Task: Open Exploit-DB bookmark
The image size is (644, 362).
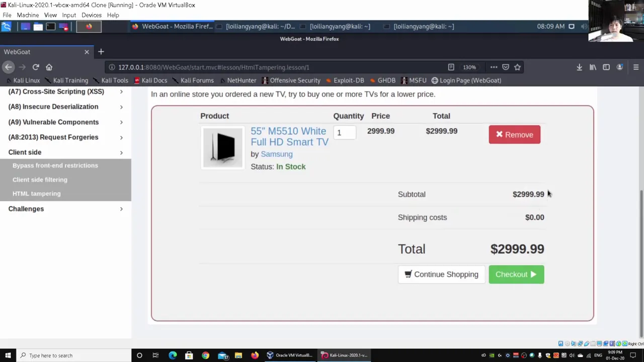Action: tap(344, 80)
